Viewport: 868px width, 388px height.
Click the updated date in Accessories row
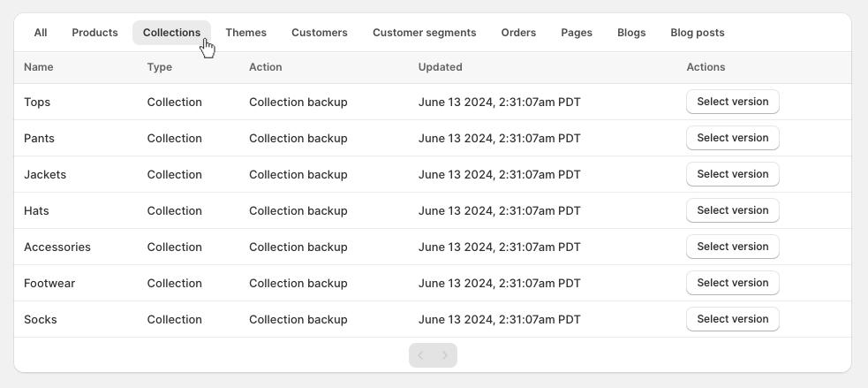(x=499, y=247)
